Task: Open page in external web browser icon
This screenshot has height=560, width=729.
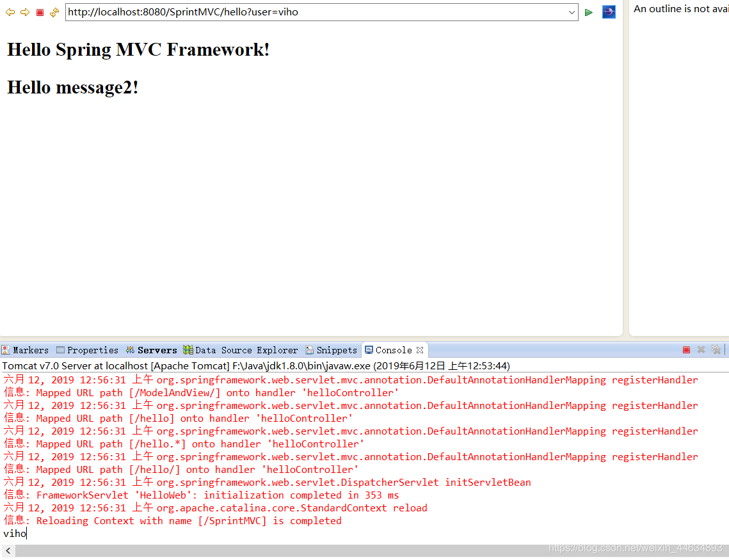Action: click(x=609, y=12)
